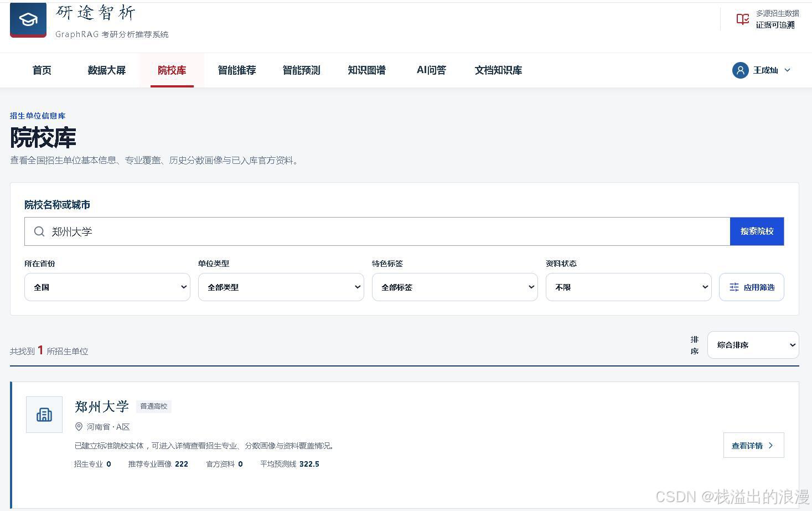Focus the 院校名称或城市 search input
The width and height of the screenshot is (812, 511).
[377, 231]
